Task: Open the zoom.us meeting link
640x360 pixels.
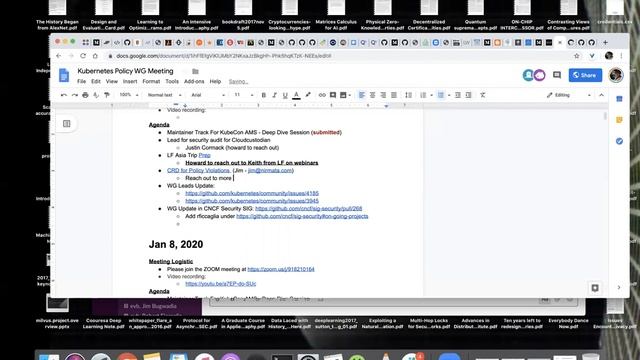Action: [281, 269]
